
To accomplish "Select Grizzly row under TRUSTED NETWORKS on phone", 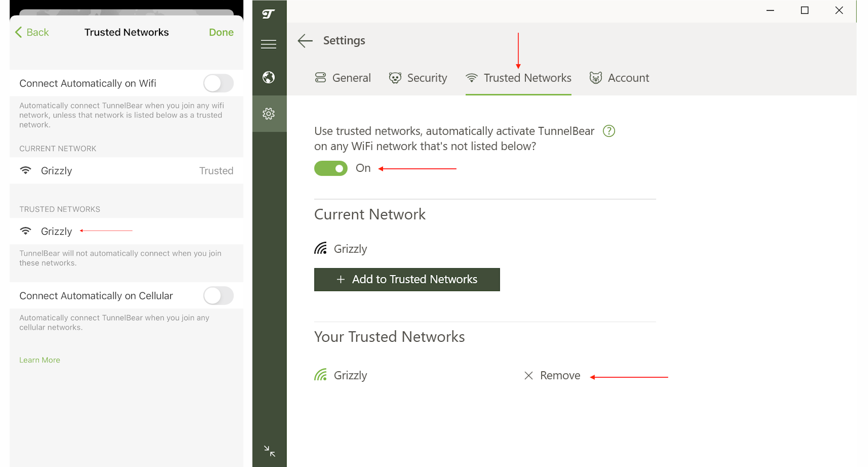I will pos(126,231).
